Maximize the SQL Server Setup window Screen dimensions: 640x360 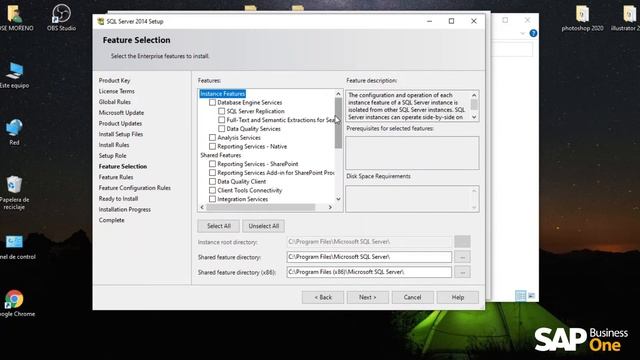(x=451, y=21)
